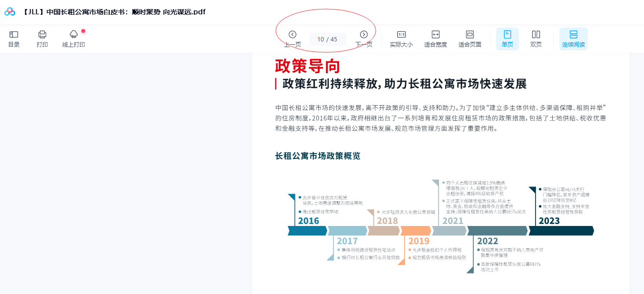Viewport: 644px width, 294px height.
Task: Choose 适合页面 fit page view
Action: coord(469,39)
